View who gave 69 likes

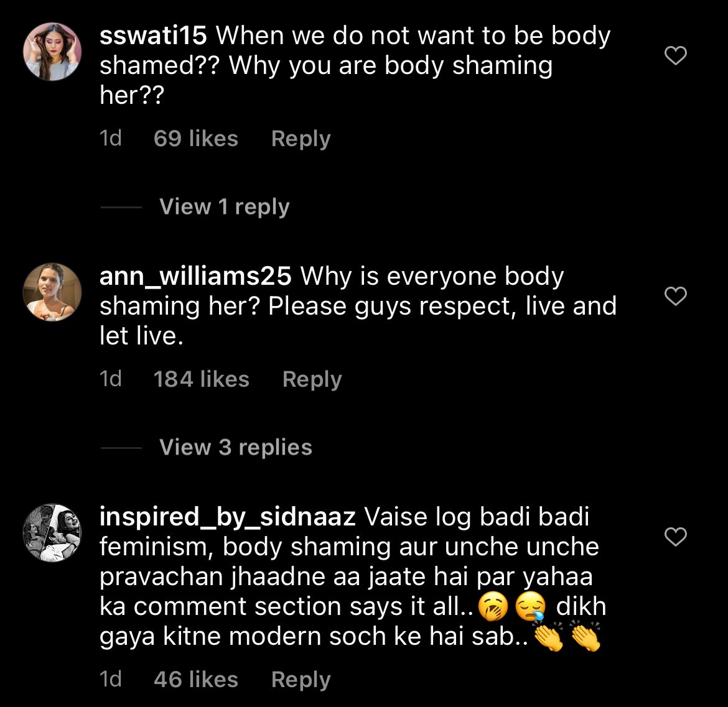195,139
